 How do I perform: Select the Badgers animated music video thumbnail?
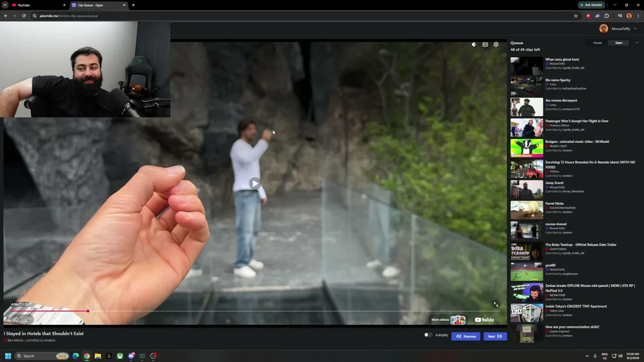click(x=527, y=148)
